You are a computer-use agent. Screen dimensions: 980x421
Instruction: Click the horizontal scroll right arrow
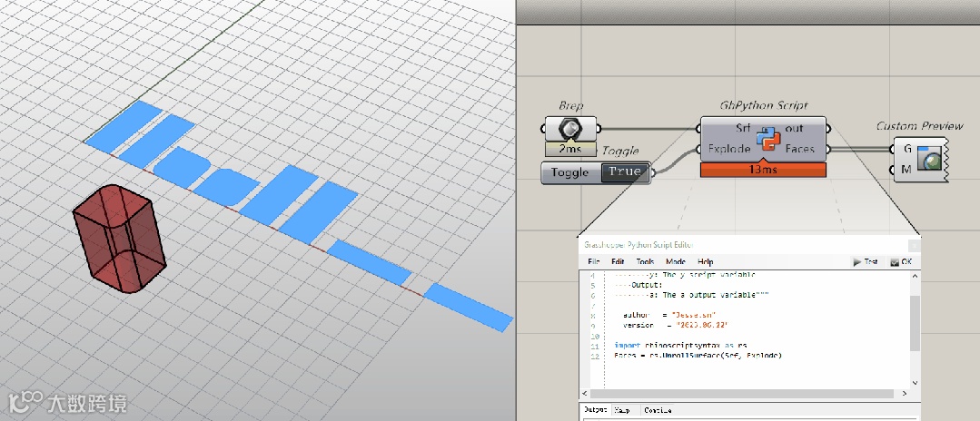tap(905, 394)
